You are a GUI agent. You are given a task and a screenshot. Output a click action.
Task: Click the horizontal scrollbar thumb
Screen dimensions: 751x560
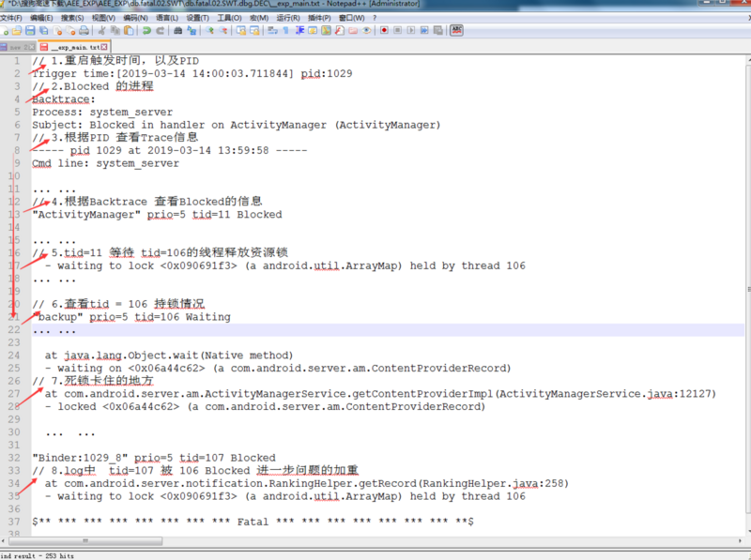85,541
